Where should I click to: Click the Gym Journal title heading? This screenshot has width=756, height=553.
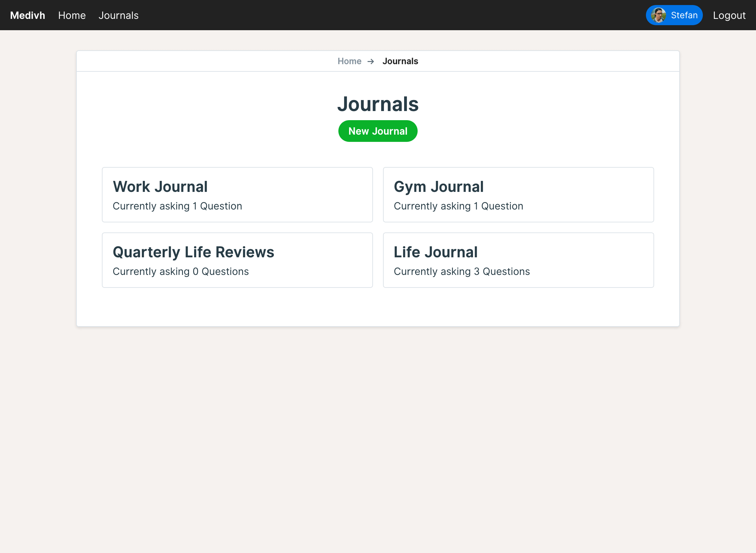click(438, 187)
